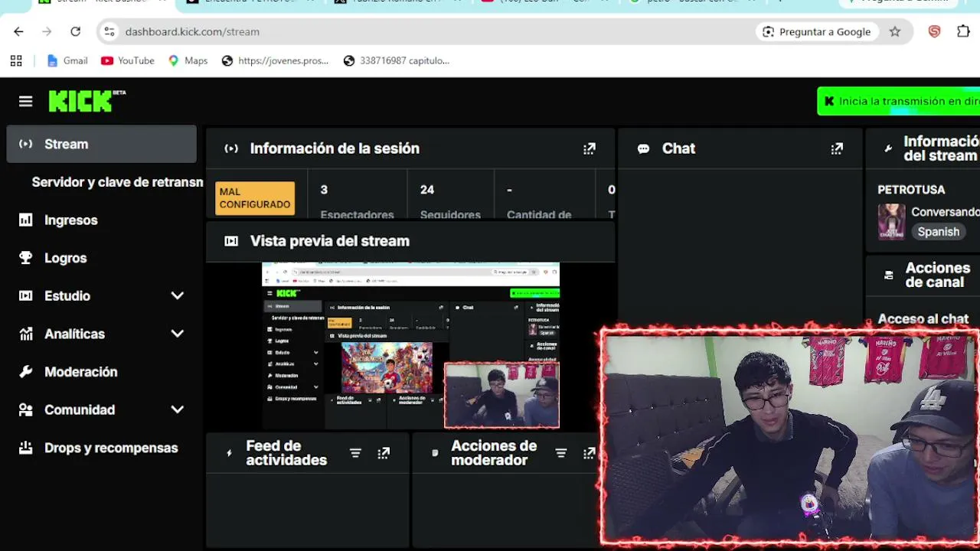The height and width of the screenshot is (551, 980).
Task: Pop out the Información de la sesión panel
Action: click(x=589, y=148)
